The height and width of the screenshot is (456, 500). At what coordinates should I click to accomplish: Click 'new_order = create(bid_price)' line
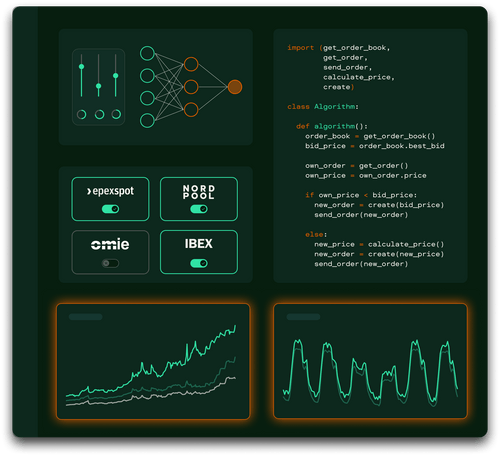(x=379, y=205)
